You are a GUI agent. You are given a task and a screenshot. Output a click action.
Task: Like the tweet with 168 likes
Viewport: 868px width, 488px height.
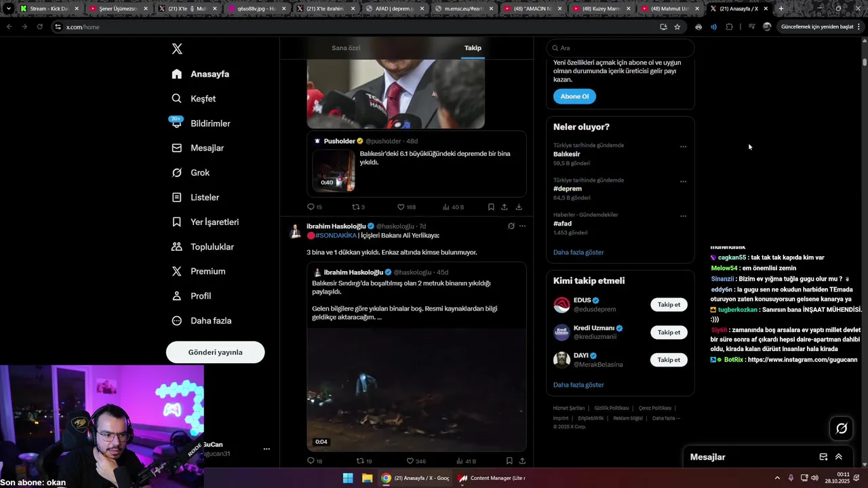pyautogui.click(x=406, y=207)
